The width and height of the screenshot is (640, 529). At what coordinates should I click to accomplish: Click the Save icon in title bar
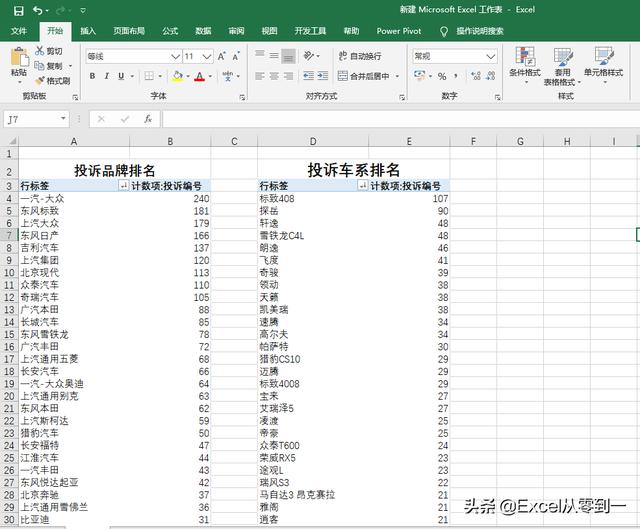[18, 11]
